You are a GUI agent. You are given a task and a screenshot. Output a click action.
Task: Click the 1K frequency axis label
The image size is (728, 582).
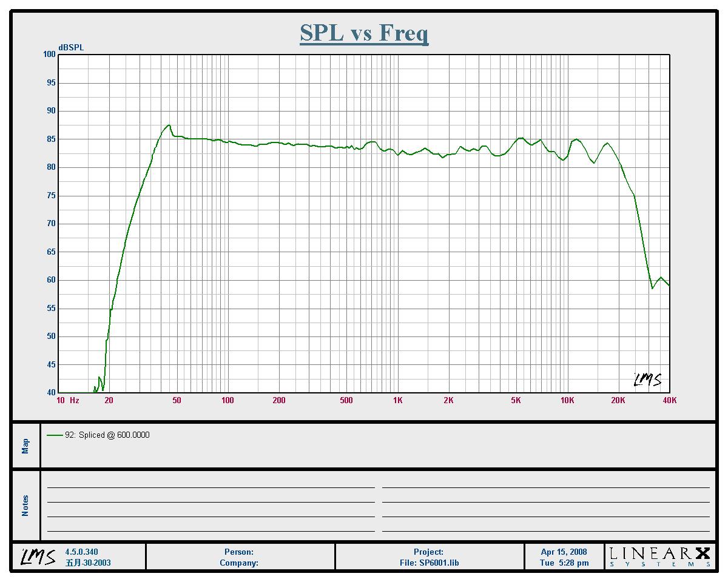tap(398, 401)
